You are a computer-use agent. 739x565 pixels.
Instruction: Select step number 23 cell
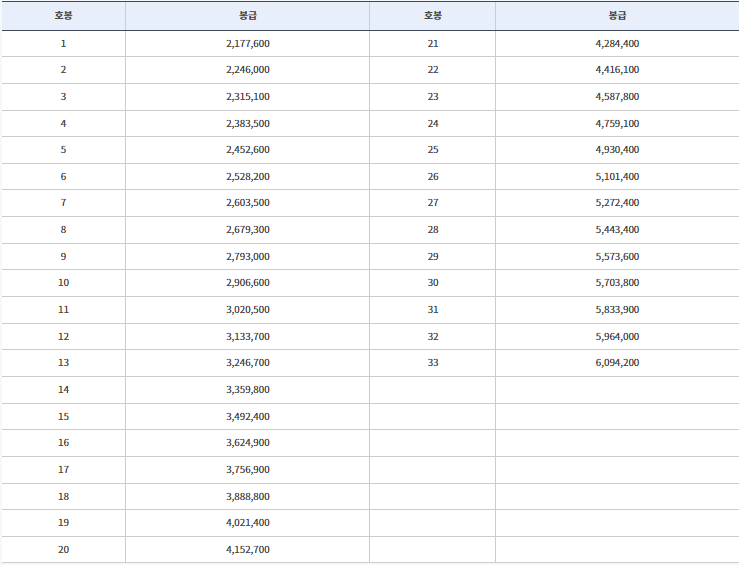pos(433,97)
